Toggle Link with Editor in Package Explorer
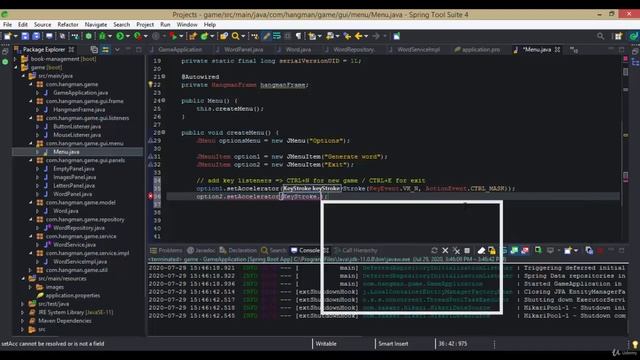 [x=105, y=49]
